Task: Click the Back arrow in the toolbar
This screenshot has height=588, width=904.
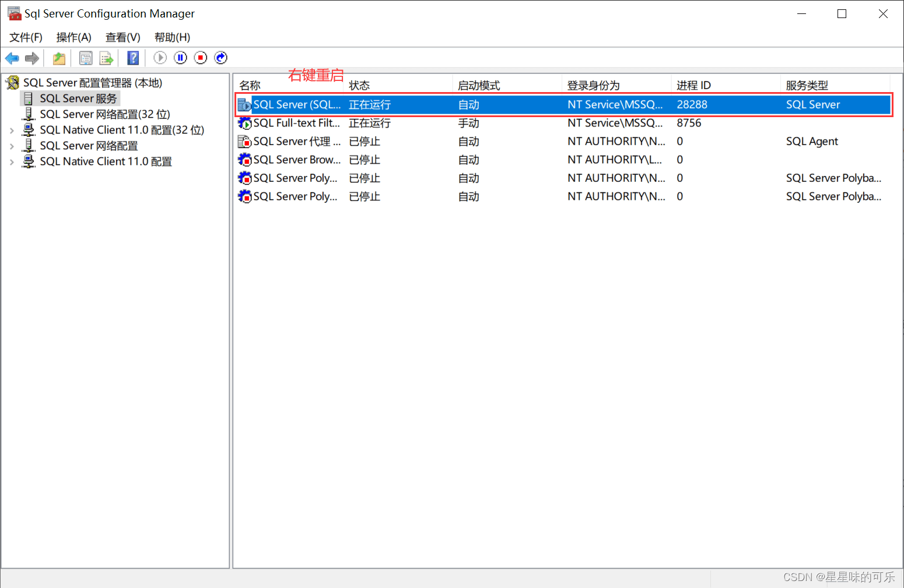Action: pos(12,58)
